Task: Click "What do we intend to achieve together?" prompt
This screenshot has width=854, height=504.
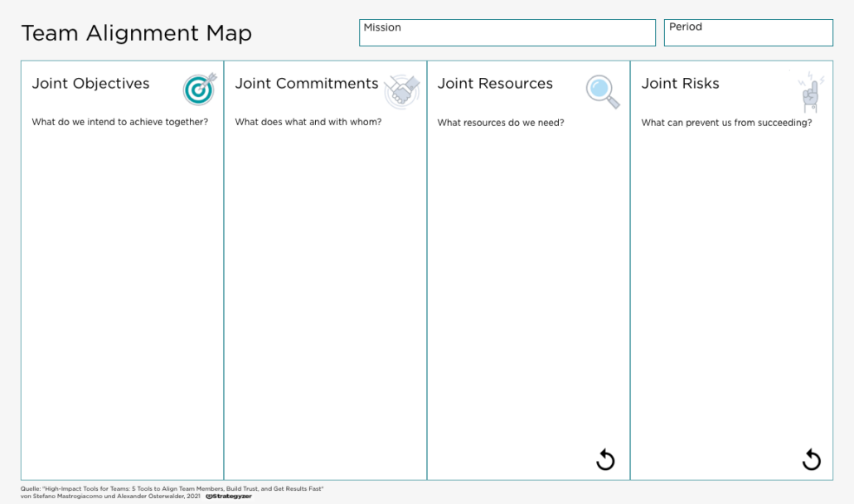Action: coord(120,123)
